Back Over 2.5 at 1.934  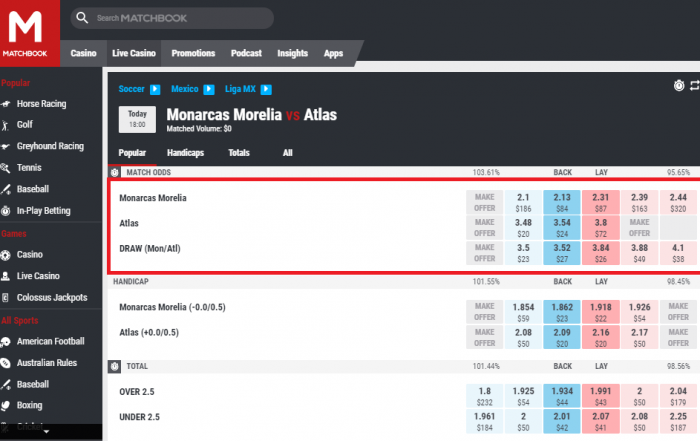tap(562, 396)
